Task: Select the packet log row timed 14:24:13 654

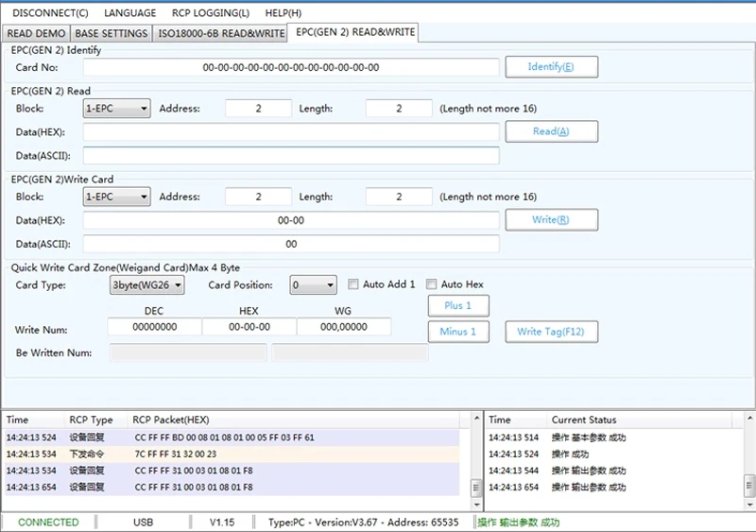Action: pos(232,488)
